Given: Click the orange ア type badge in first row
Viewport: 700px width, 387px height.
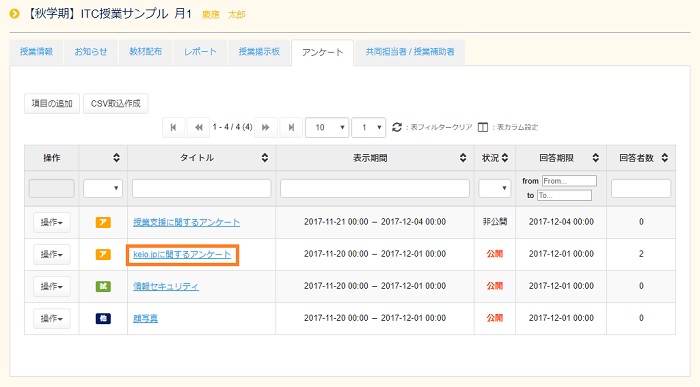Looking at the screenshot, I should click(x=103, y=222).
